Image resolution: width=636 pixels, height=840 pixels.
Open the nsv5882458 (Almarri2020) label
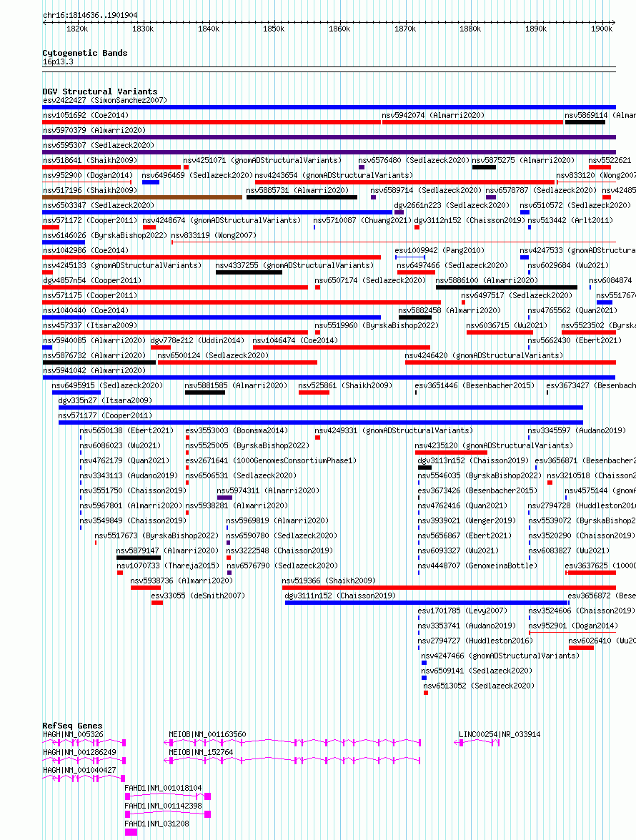[x=449, y=310]
